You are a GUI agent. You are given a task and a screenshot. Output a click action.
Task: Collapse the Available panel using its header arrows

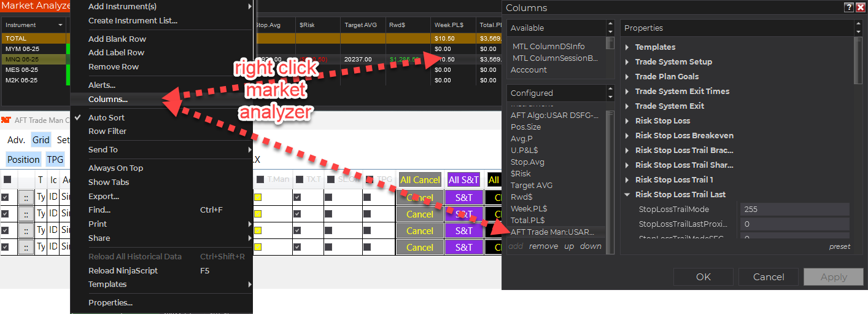610,28
